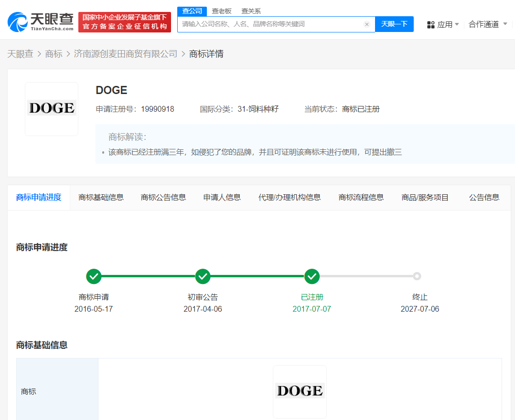Click the gray circle marker for 终止
Viewport: 515px width, 420px height.
point(417,276)
